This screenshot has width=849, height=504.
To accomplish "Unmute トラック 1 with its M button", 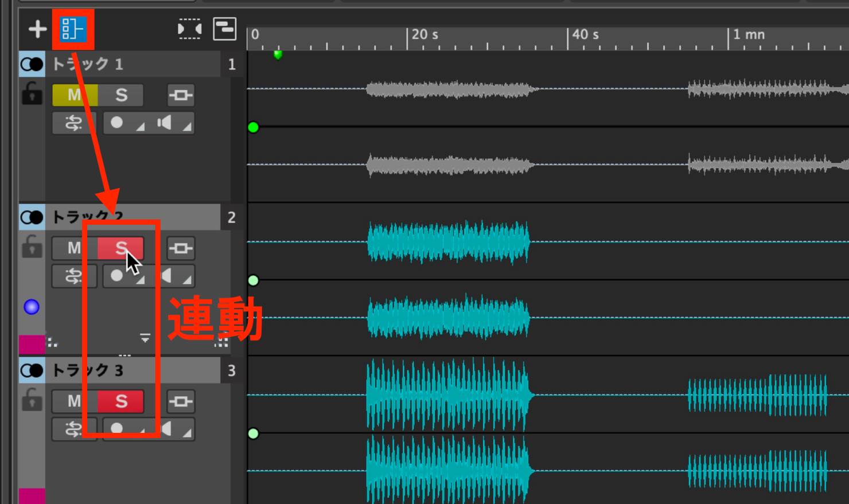I will tap(75, 95).
